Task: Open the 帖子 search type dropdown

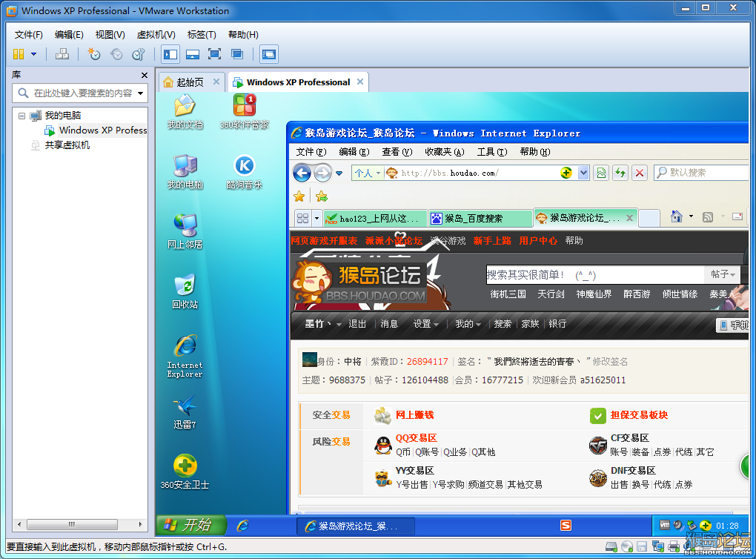Action: (723, 274)
